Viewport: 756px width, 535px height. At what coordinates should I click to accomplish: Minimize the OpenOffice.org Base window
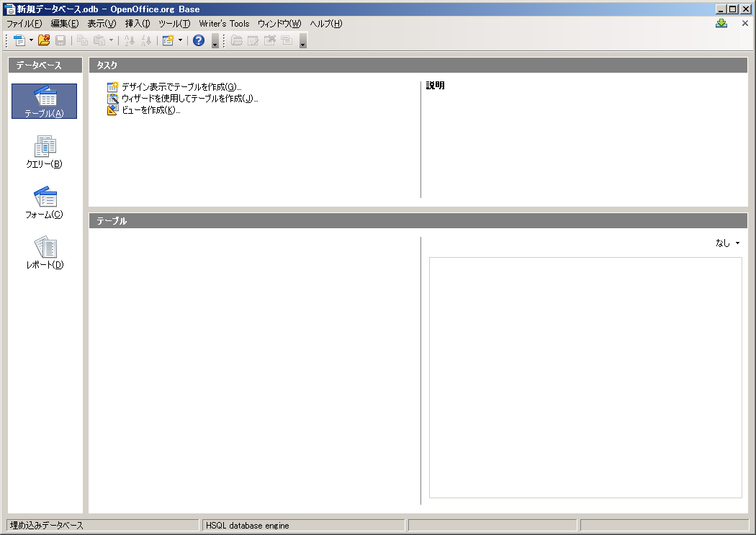(720, 9)
